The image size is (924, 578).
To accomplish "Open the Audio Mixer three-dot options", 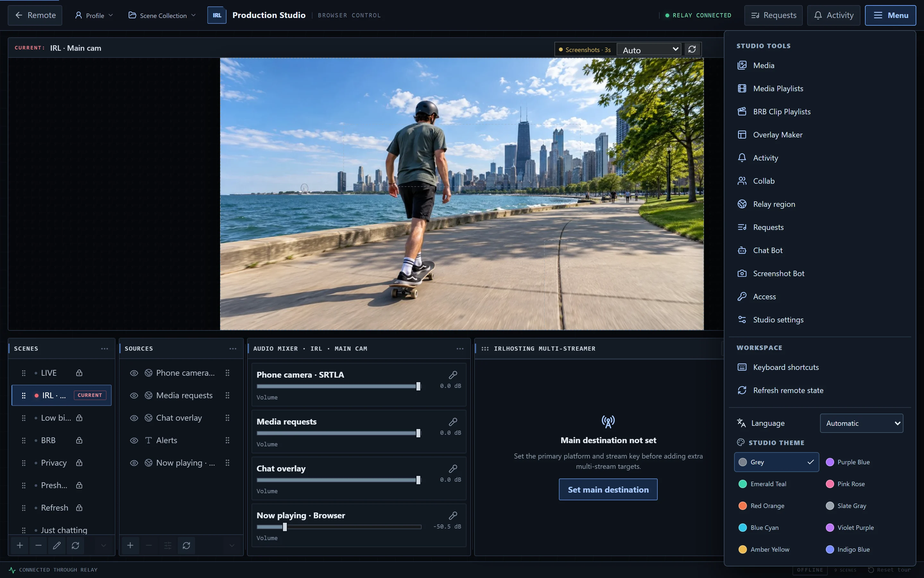I will pos(460,349).
